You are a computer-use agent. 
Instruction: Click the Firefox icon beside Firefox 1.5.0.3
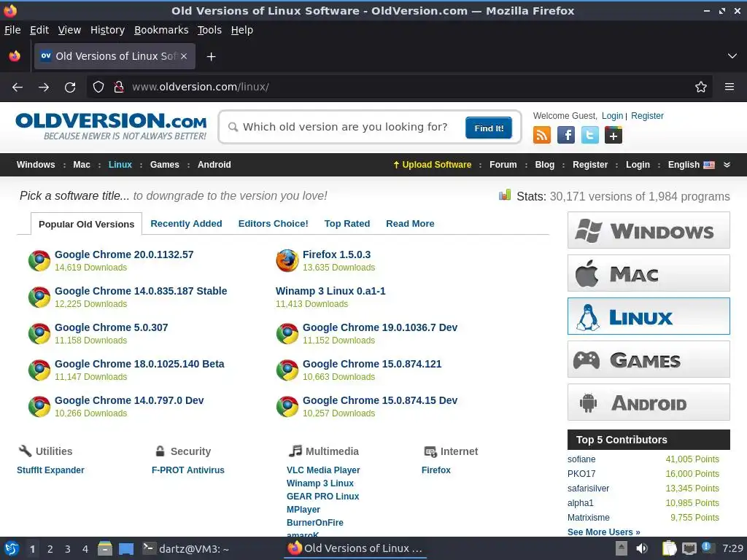tap(287, 260)
